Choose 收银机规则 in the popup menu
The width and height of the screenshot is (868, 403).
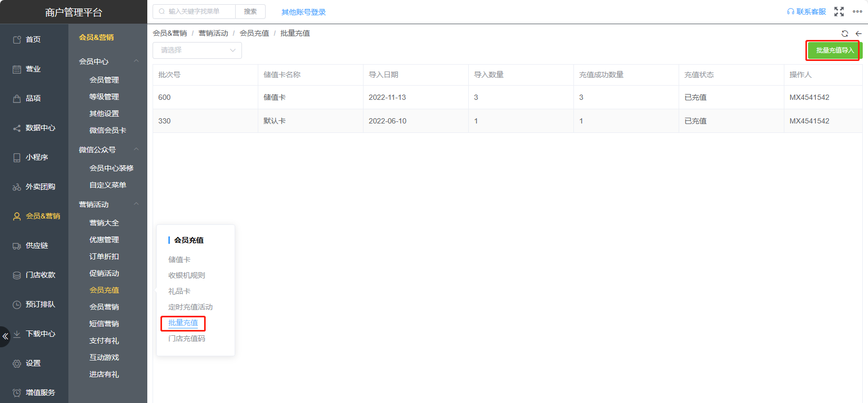[x=187, y=275]
